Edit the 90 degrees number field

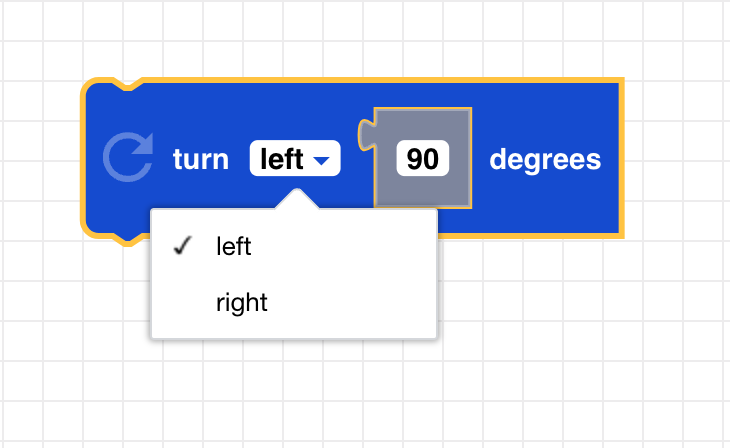[x=423, y=160]
